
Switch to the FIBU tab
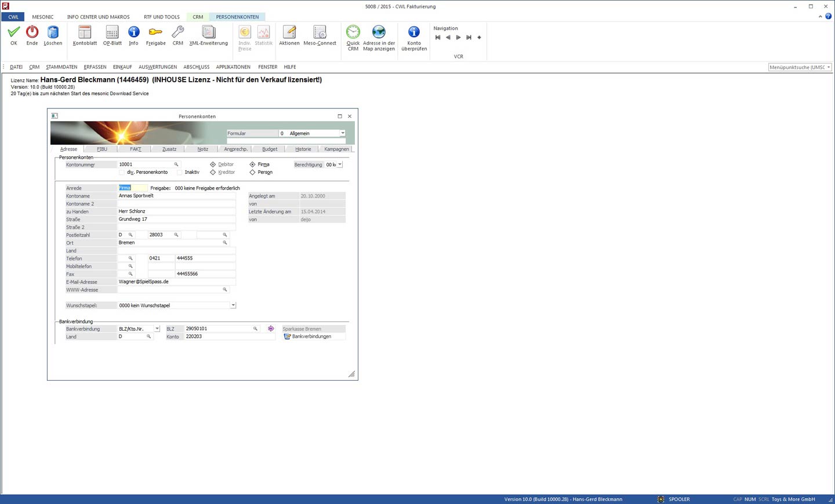102,149
